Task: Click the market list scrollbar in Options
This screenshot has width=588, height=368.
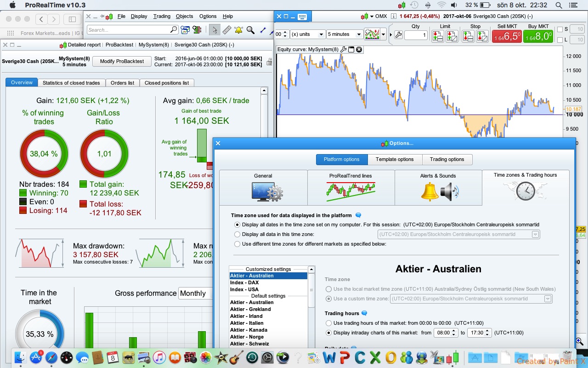Action: 311,290
